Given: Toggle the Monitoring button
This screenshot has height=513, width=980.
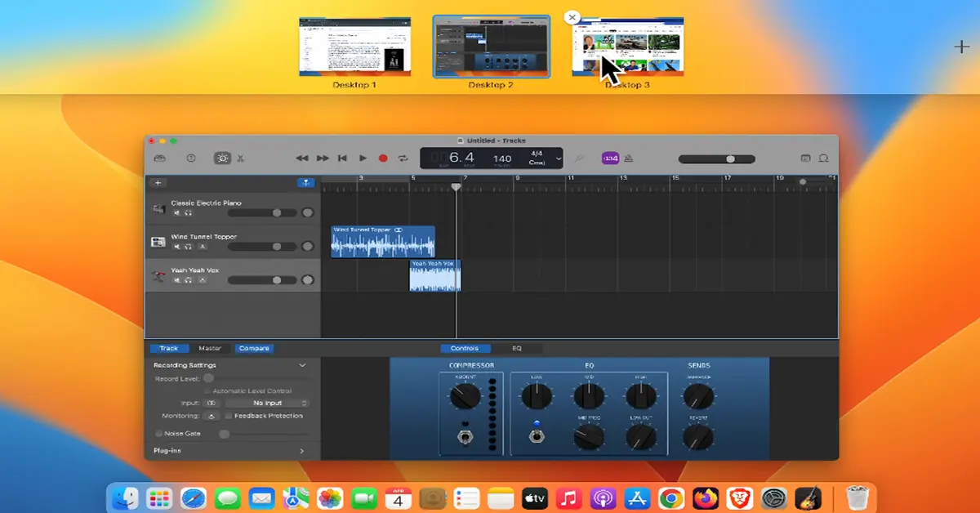Looking at the screenshot, I should (211, 416).
